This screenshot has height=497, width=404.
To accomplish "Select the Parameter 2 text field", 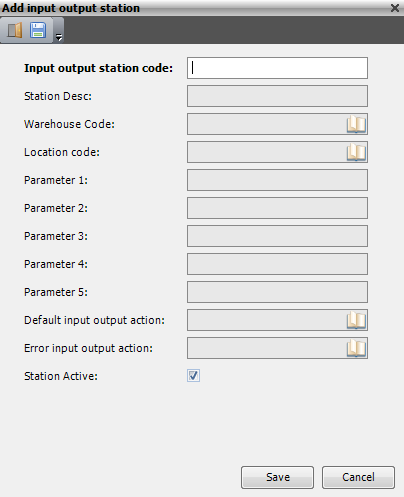I will [x=277, y=208].
